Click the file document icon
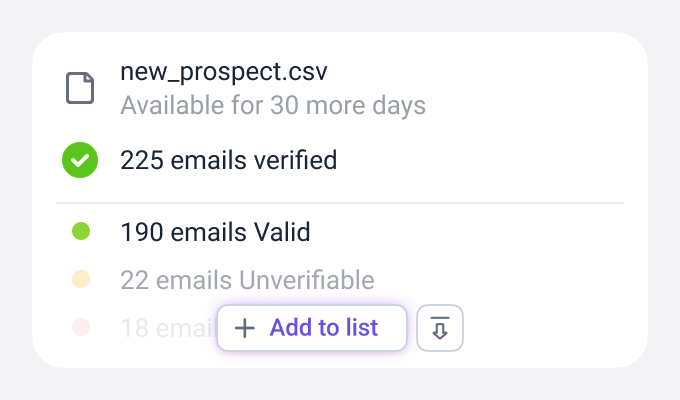The width and height of the screenshot is (680, 400). pyautogui.click(x=80, y=88)
